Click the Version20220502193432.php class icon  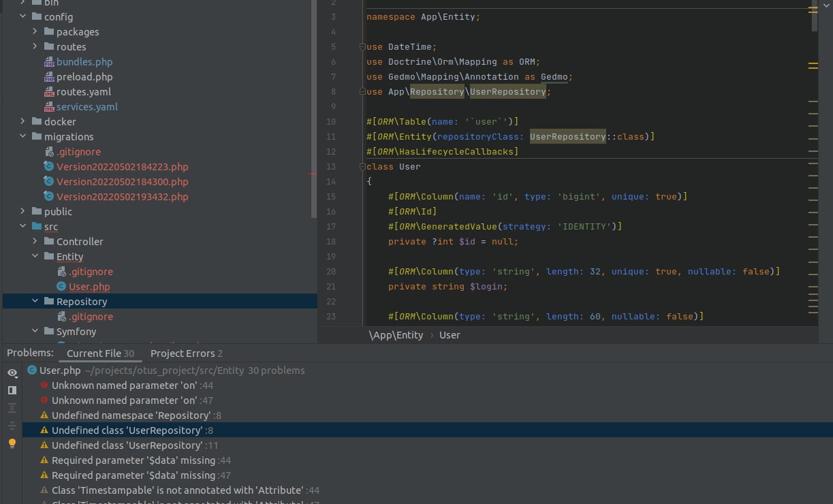[x=49, y=197]
